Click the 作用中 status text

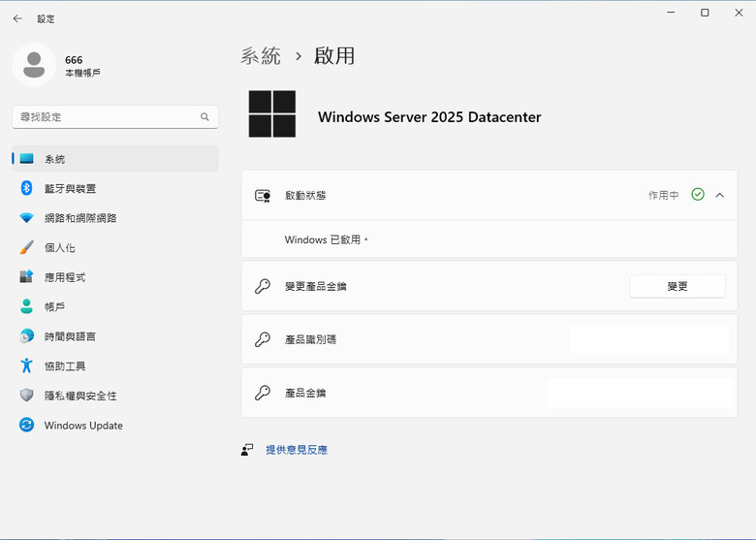[x=663, y=195]
